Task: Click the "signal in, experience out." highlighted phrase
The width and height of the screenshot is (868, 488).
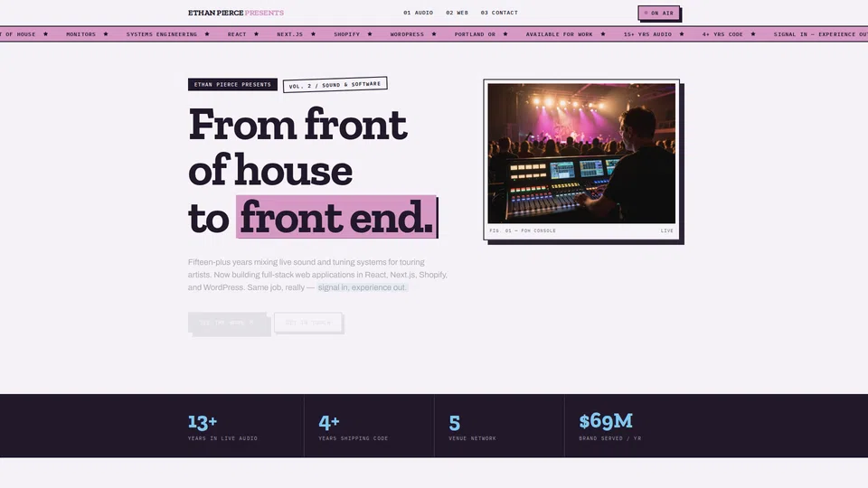Action: pos(362,287)
